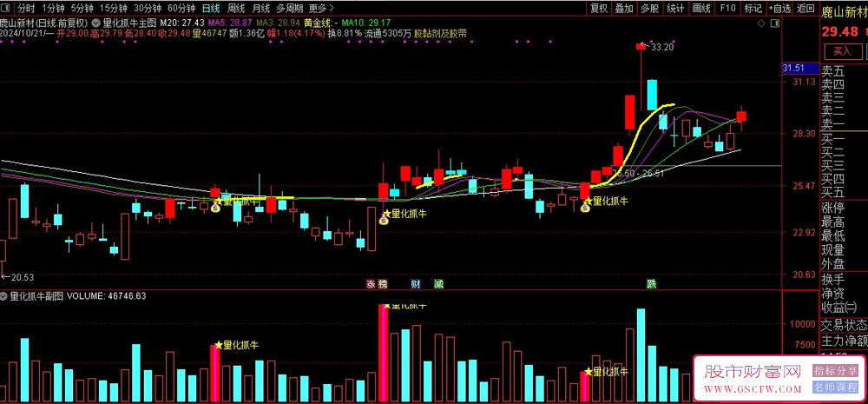The height and width of the screenshot is (404, 868).
Task: Click the 榜 event marker below the chart
Action: click(x=383, y=284)
